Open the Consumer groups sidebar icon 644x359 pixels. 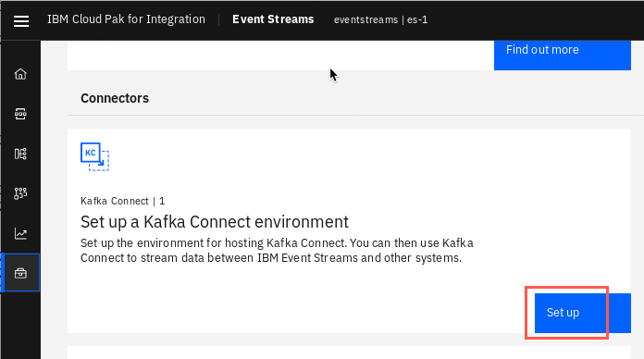click(x=20, y=193)
